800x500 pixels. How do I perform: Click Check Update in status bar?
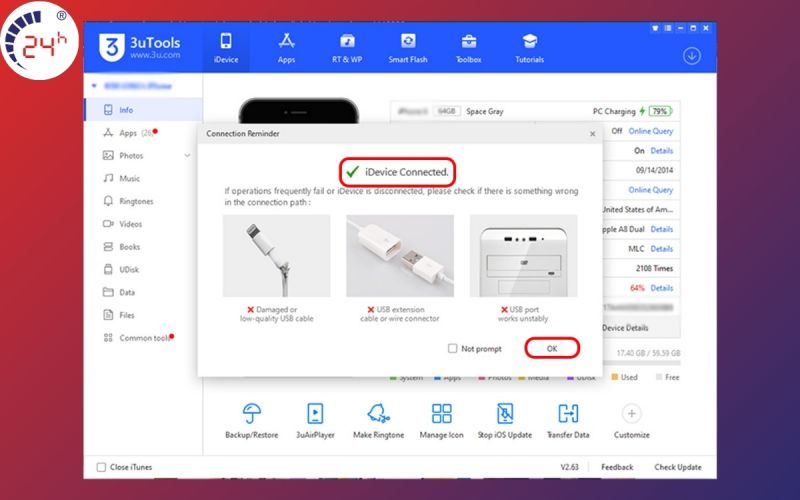[x=678, y=467]
